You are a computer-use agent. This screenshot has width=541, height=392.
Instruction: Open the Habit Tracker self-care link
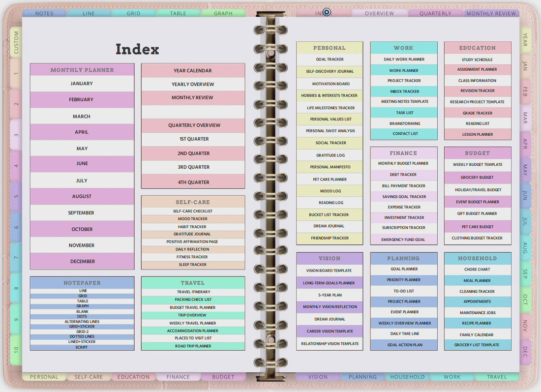193,227
